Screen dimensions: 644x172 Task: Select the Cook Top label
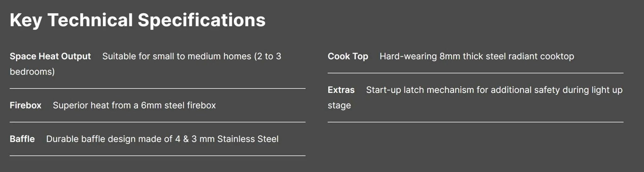(348, 56)
